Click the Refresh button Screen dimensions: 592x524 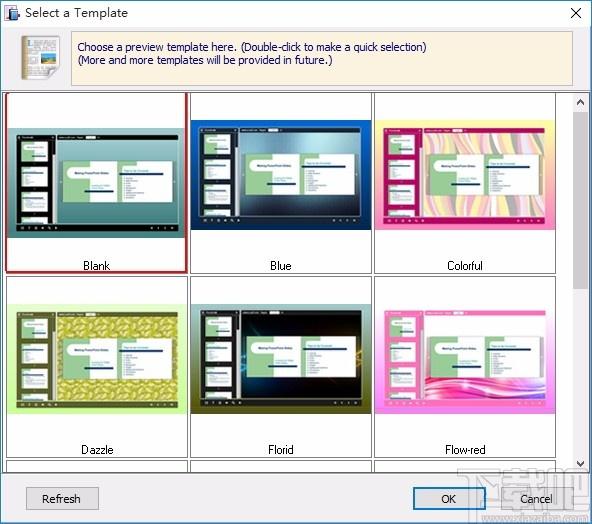[x=62, y=499]
